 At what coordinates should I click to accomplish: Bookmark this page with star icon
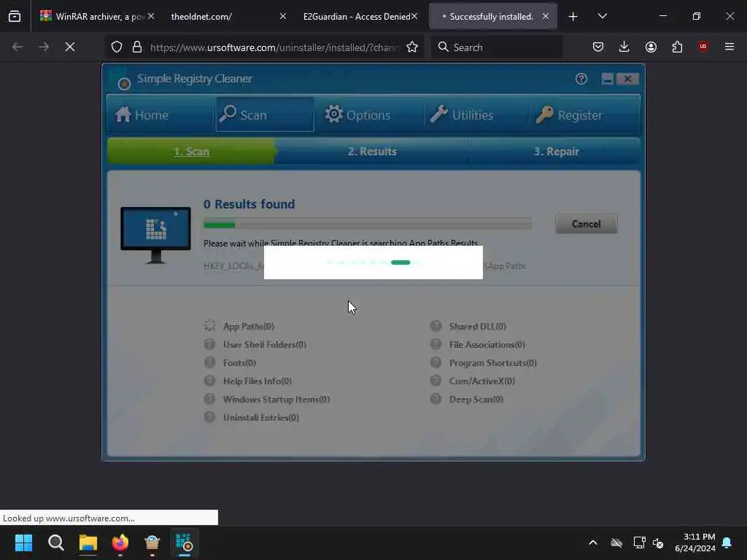412,47
